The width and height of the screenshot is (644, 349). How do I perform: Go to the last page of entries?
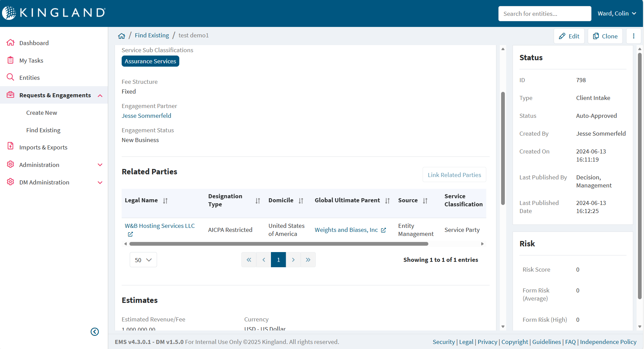point(308,260)
